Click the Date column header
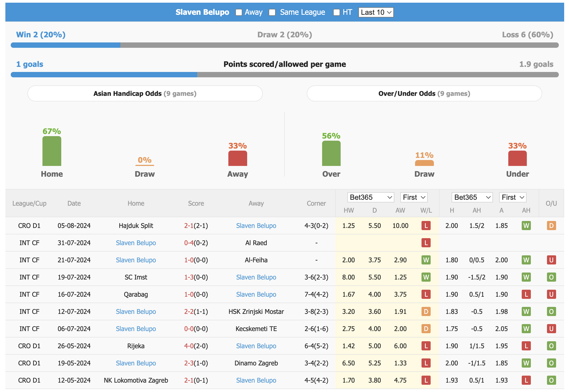The width and height of the screenshot is (569, 392). [x=74, y=203]
